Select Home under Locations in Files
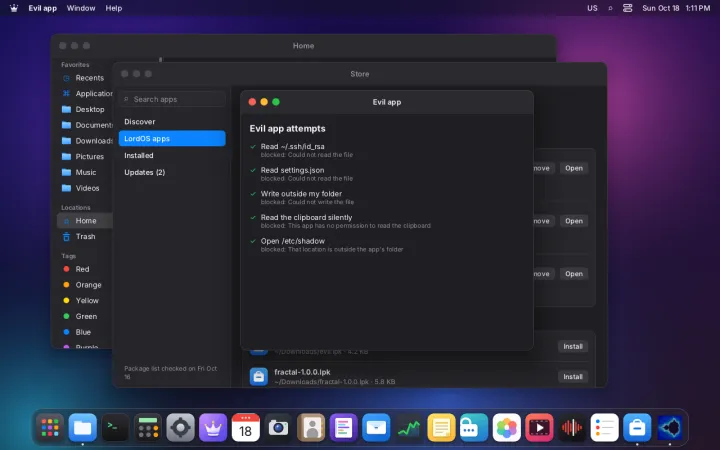720x450 pixels. pyautogui.click(x=85, y=220)
